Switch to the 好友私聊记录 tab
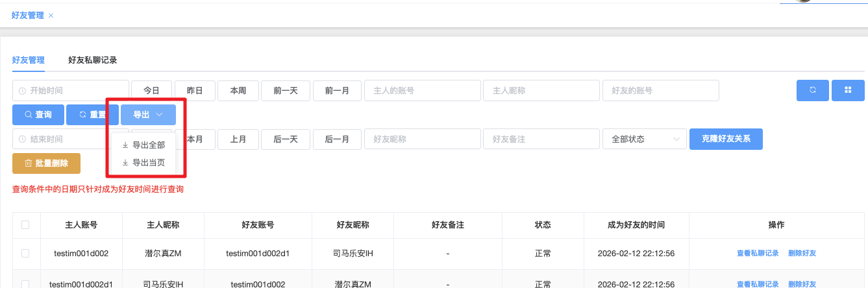This screenshot has width=868, height=288. [92, 60]
